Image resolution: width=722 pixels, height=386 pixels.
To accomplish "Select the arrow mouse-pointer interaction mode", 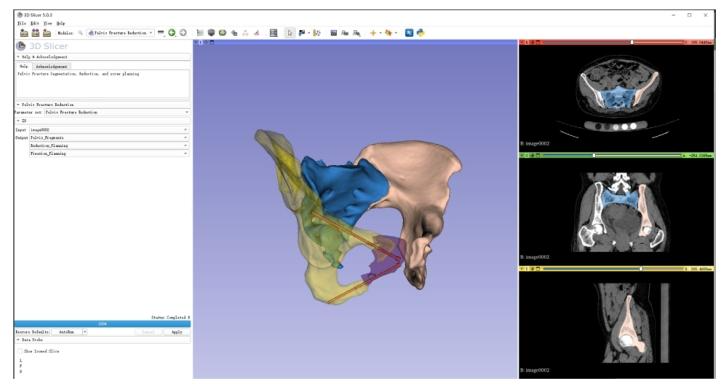I will [290, 33].
